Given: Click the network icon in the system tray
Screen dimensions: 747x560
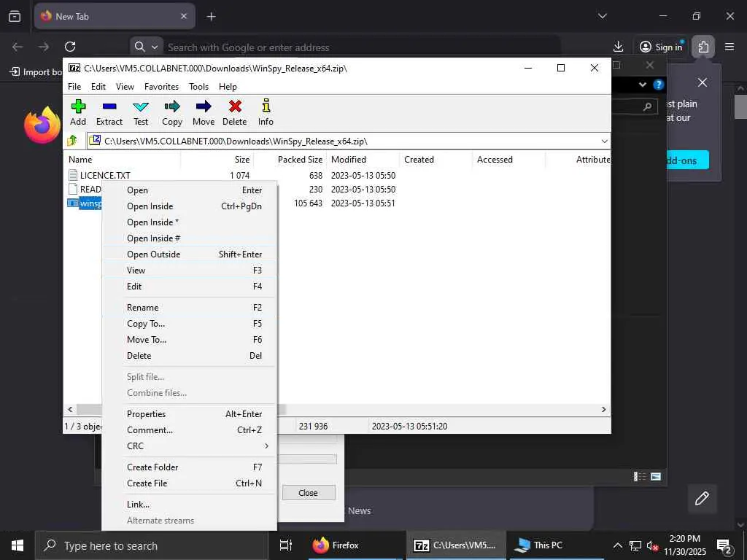Looking at the screenshot, I should (x=635, y=545).
